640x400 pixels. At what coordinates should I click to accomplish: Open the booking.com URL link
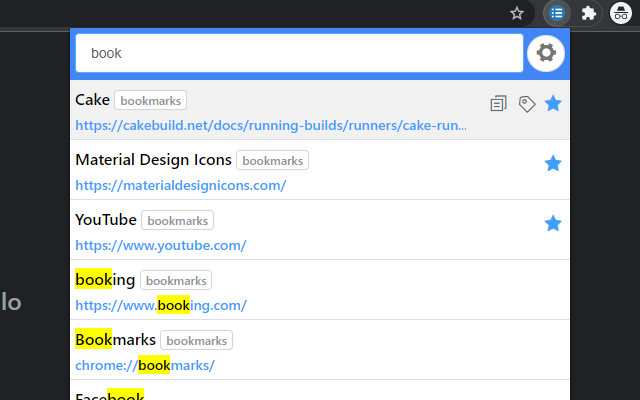coord(160,305)
